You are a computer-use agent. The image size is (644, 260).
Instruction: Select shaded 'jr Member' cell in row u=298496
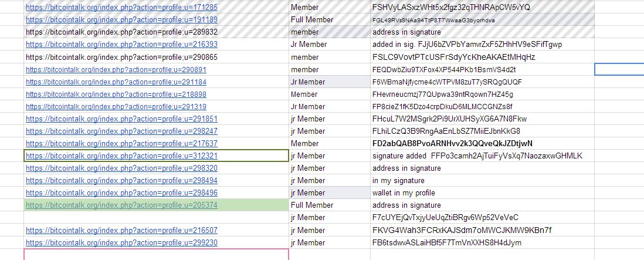coord(330,193)
